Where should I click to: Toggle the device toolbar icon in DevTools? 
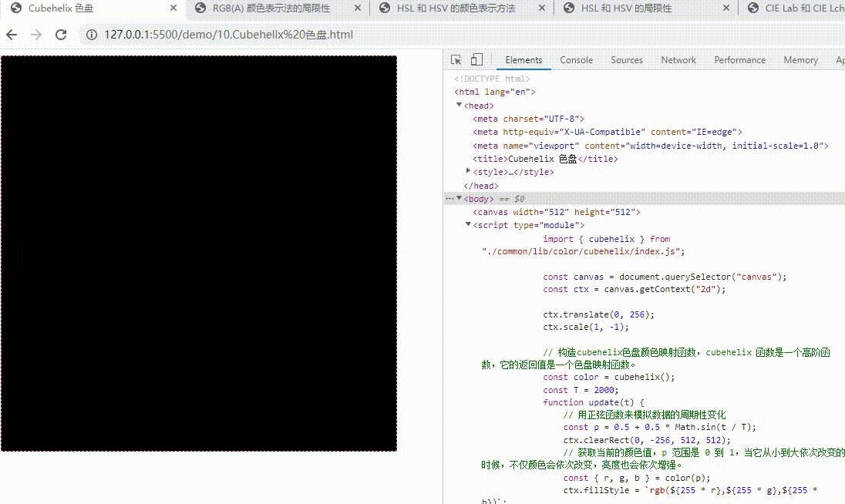click(476, 60)
